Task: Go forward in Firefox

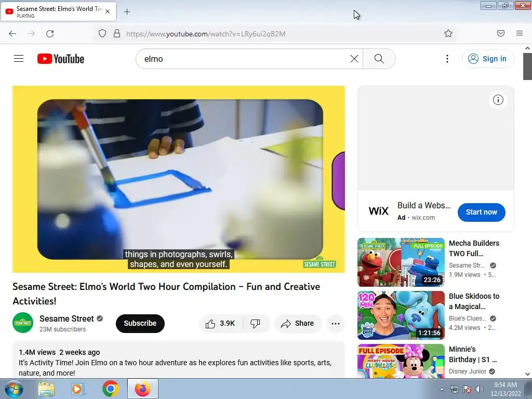Action: pyautogui.click(x=31, y=34)
